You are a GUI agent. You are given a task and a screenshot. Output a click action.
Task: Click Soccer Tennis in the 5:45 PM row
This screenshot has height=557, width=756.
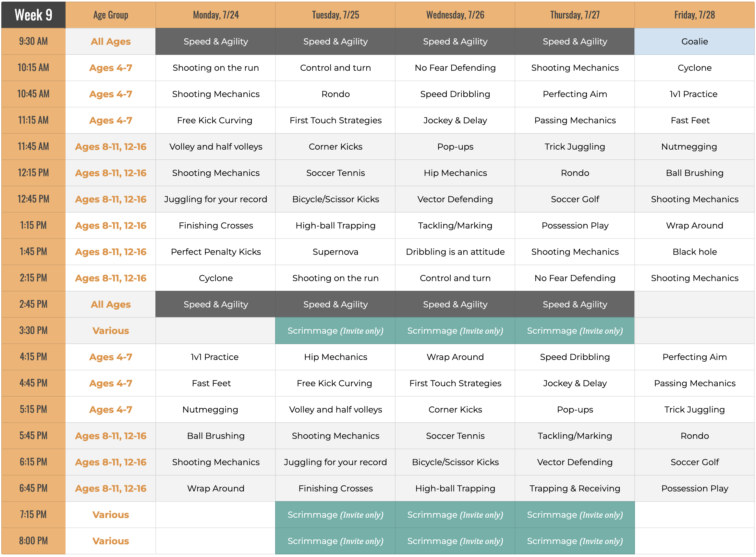455,436
